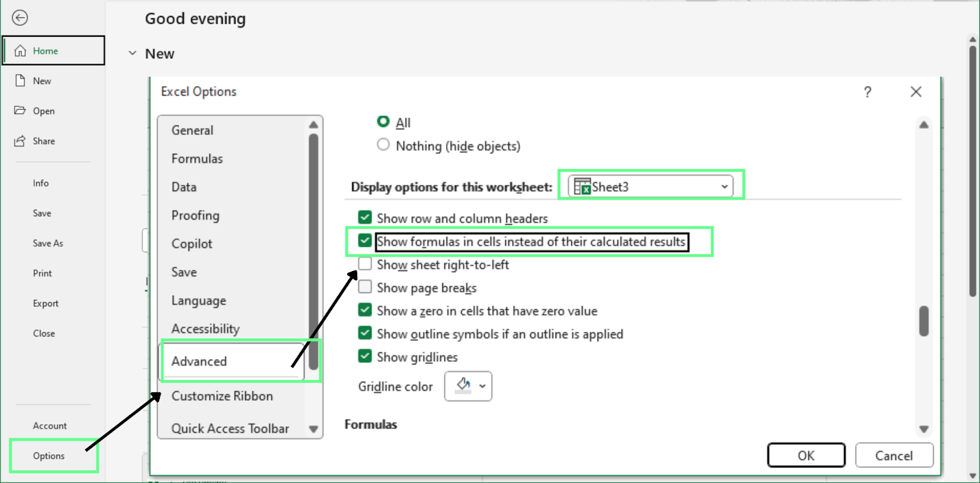
Task: Toggle Show a zero in cells checkbox
Action: pyautogui.click(x=365, y=310)
